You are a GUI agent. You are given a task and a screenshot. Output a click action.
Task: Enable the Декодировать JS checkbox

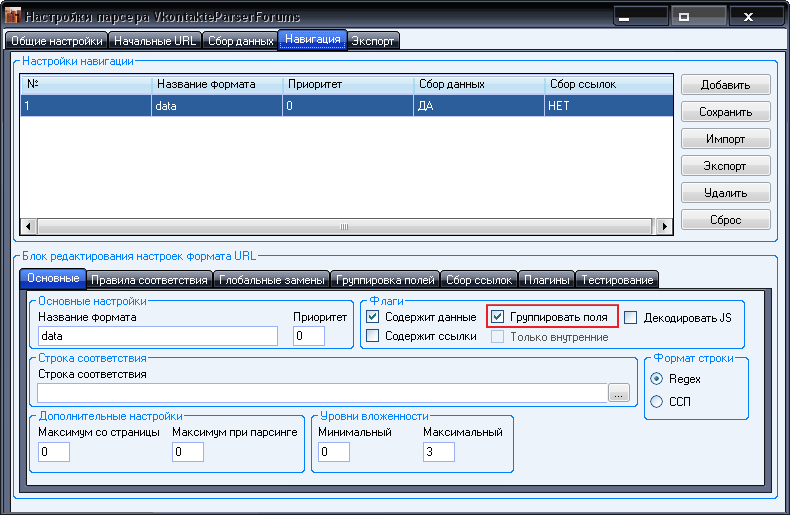[631, 317]
